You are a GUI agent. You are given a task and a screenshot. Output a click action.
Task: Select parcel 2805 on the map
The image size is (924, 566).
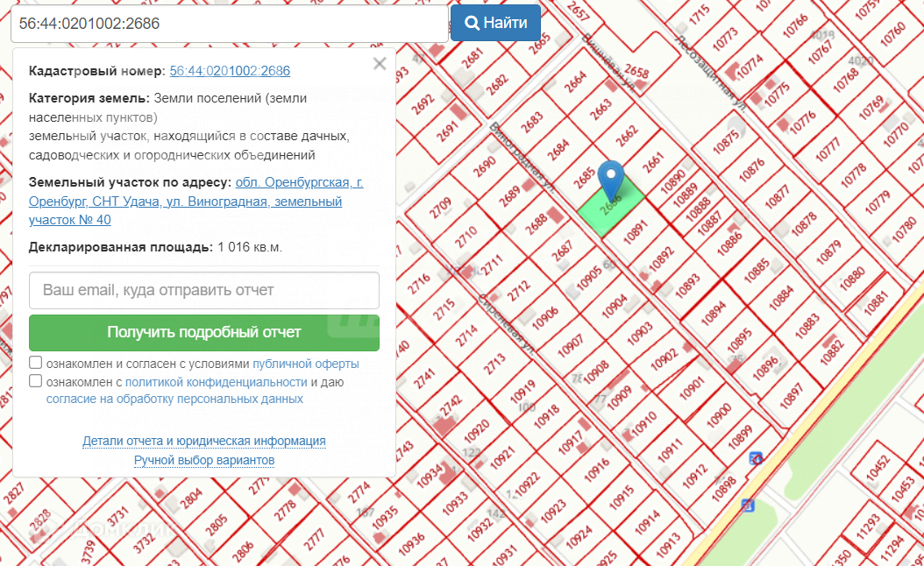point(217,524)
